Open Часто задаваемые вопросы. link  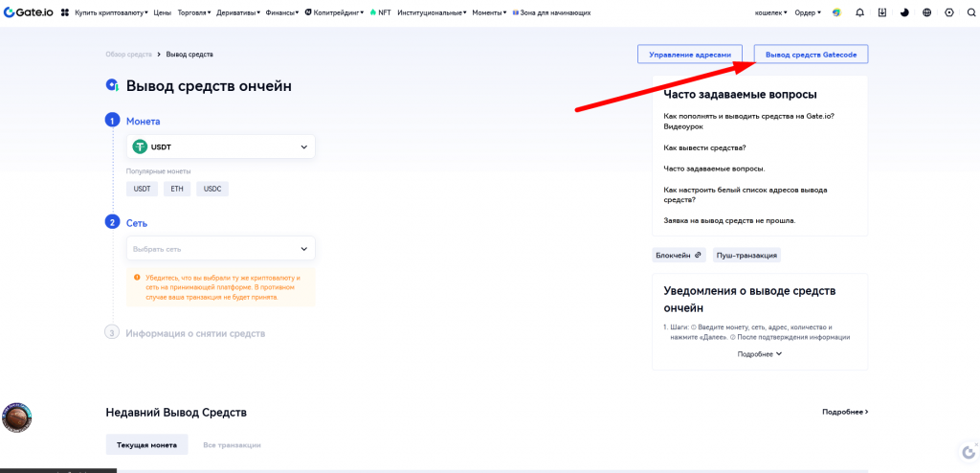(x=714, y=169)
